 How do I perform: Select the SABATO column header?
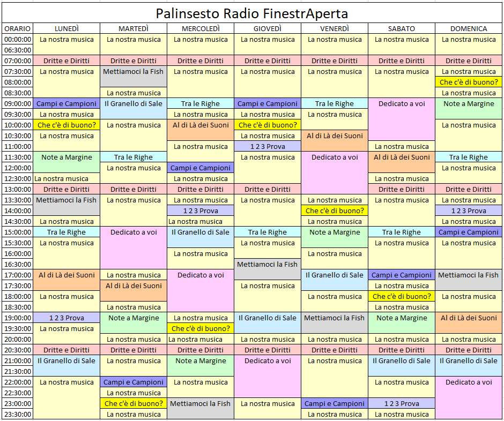[x=402, y=28]
